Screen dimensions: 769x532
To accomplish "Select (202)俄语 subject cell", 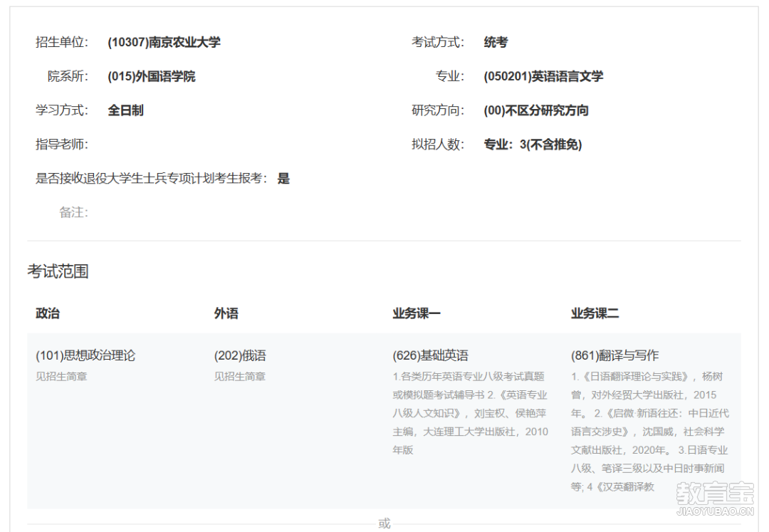I will point(240,355).
